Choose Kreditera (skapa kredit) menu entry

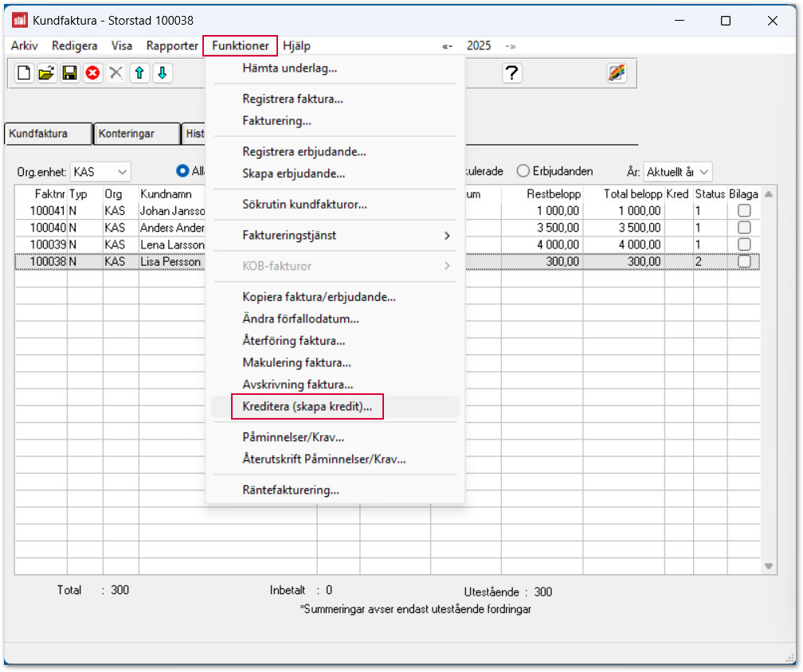335,406
